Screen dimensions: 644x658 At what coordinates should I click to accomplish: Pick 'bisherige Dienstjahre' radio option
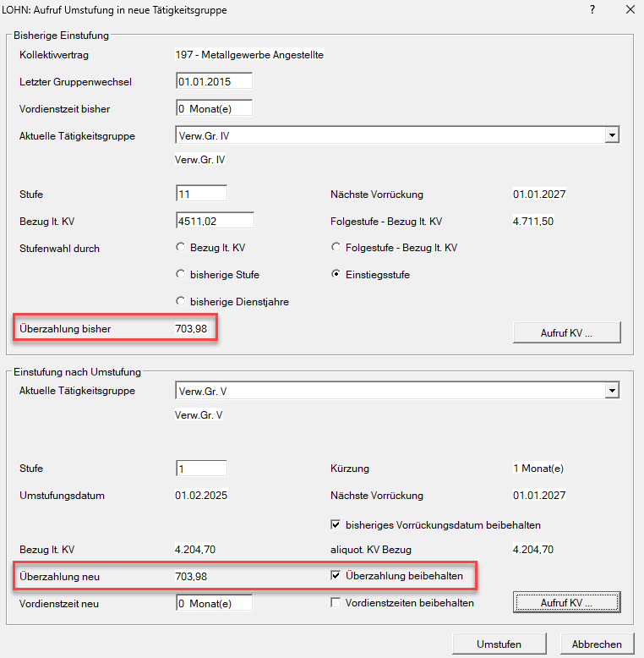pyautogui.click(x=180, y=302)
